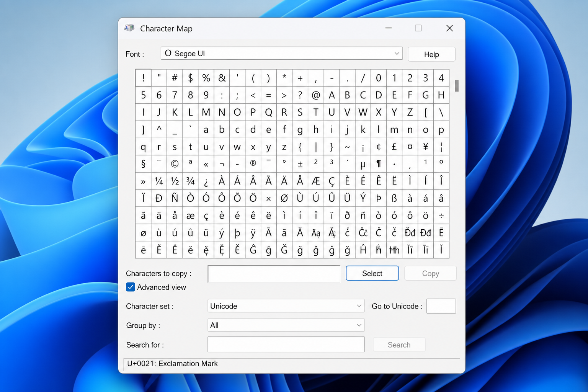Viewport: 588px width, 392px height.
Task: Pick the section sign § character
Action: [143, 164]
